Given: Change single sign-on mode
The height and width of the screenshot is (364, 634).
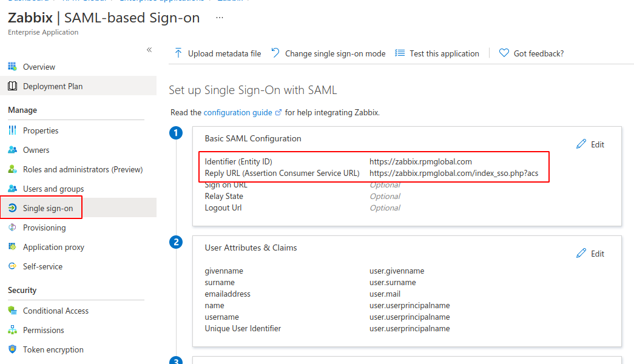Looking at the screenshot, I should [328, 53].
